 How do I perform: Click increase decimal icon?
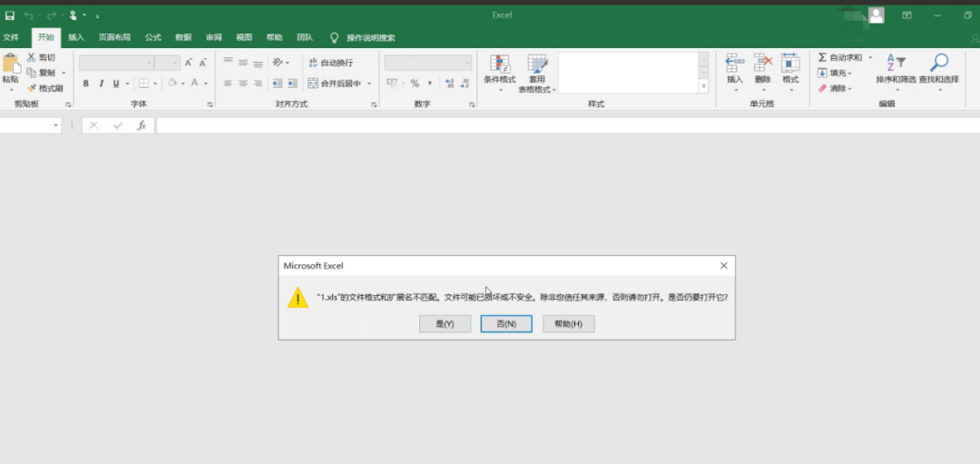[x=449, y=84]
